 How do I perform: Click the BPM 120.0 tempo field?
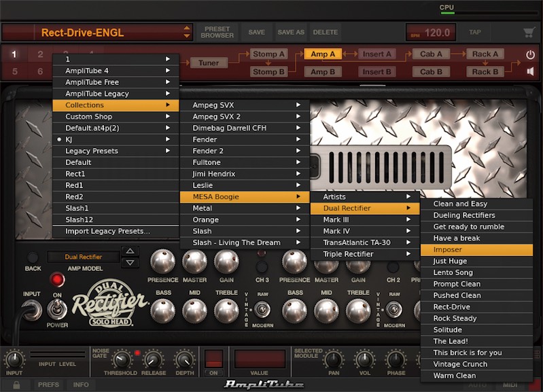(430, 33)
